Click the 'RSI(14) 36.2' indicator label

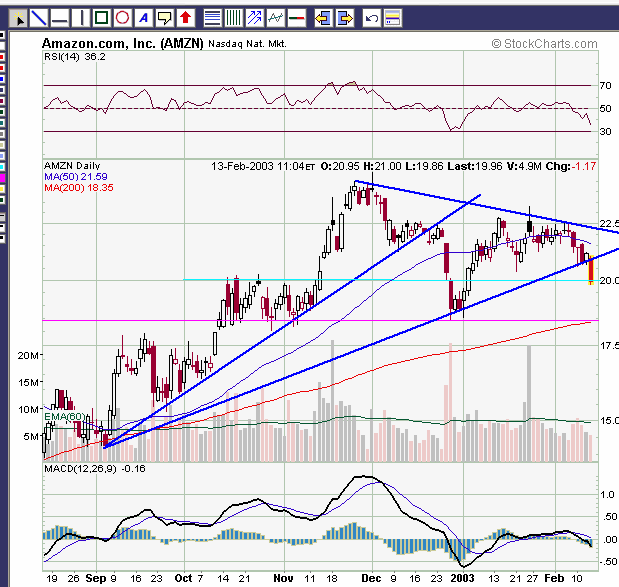(x=75, y=57)
